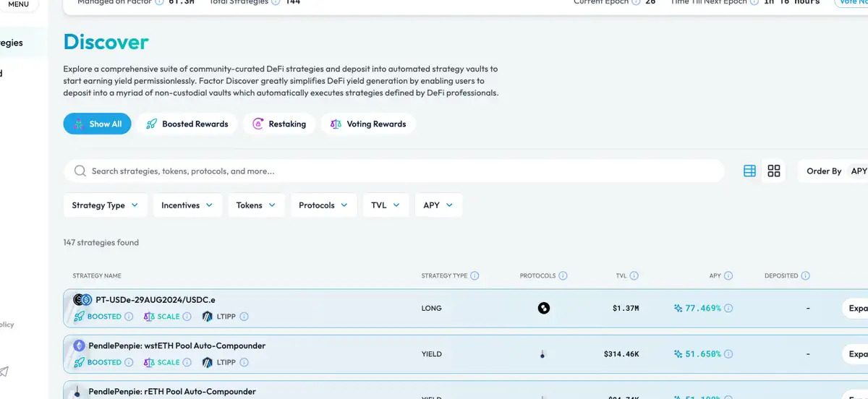Expand the Protocols filter dropdown

point(324,205)
